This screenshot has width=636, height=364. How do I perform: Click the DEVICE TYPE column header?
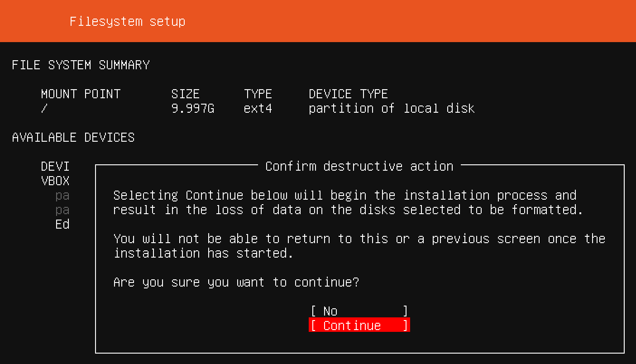[x=348, y=94]
